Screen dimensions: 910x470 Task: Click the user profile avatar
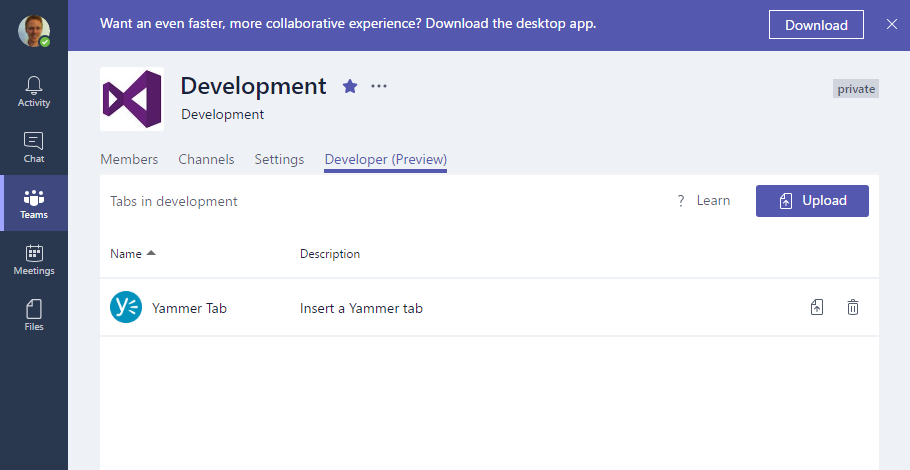tap(34, 31)
